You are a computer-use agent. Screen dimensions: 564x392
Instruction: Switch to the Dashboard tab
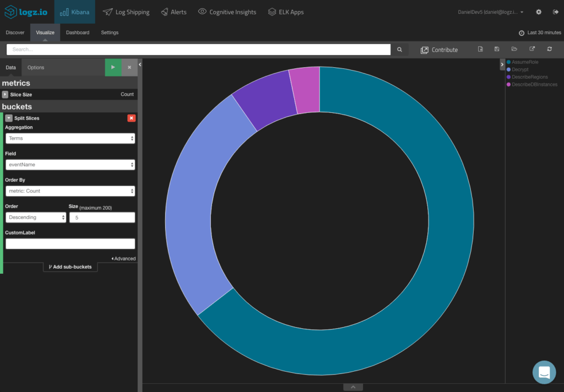pos(77,32)
